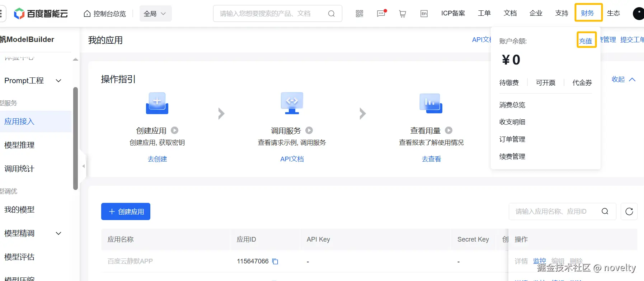Open the 财务 menu
Image resolution: width=644 pixels, height=281 pixels.
coord(588,13)
